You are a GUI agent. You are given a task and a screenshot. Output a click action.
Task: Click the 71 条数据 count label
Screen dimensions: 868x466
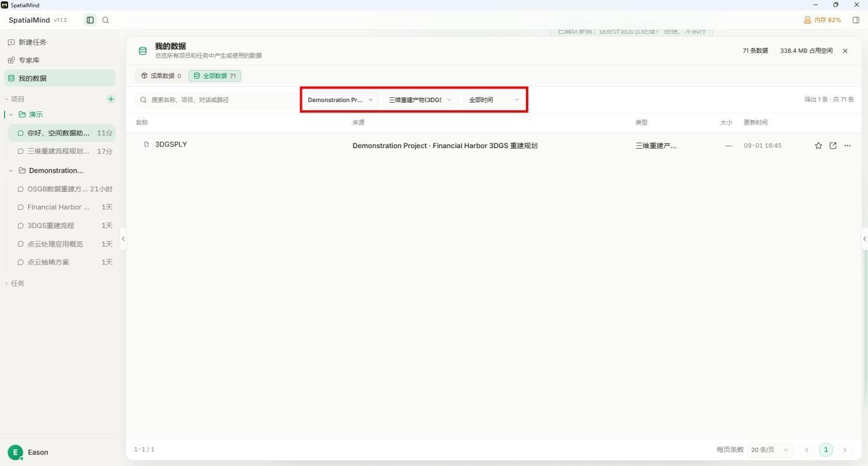pos(755,51)
